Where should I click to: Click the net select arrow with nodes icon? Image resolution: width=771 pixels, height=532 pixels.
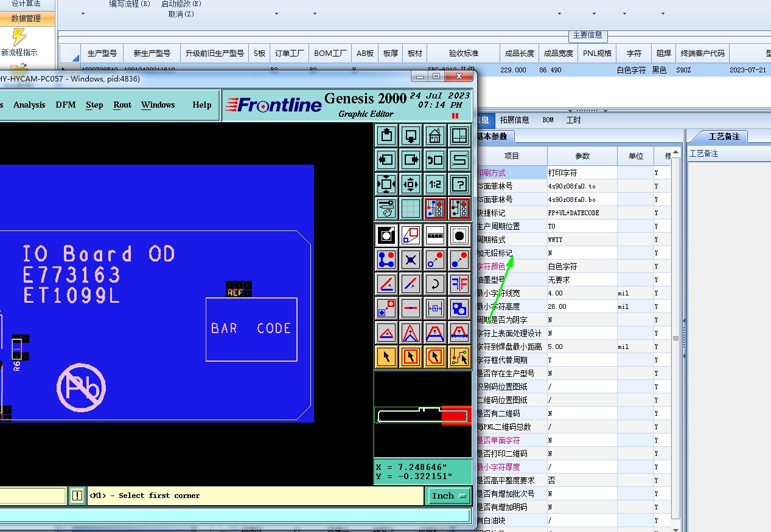point(459,356)
